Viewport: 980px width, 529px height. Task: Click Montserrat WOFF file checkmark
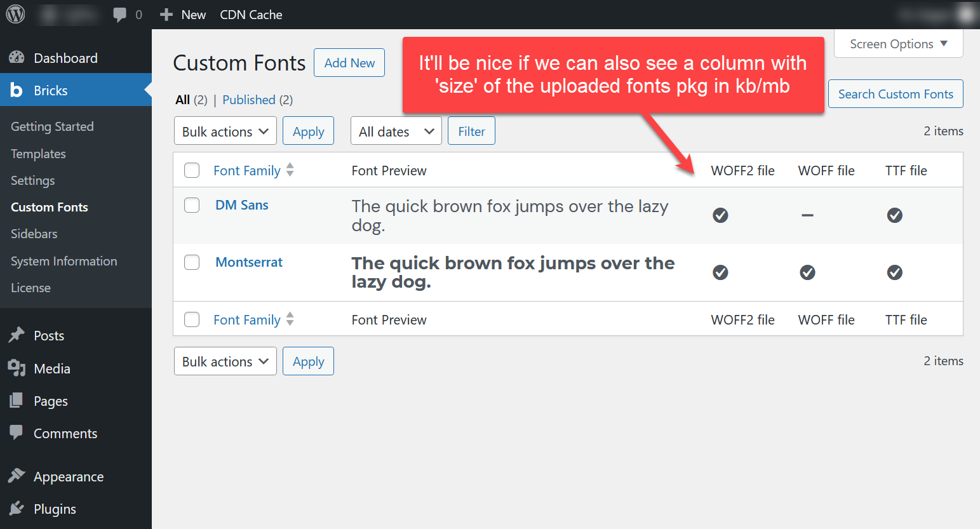pyautogui.click(x=807, y=272)
